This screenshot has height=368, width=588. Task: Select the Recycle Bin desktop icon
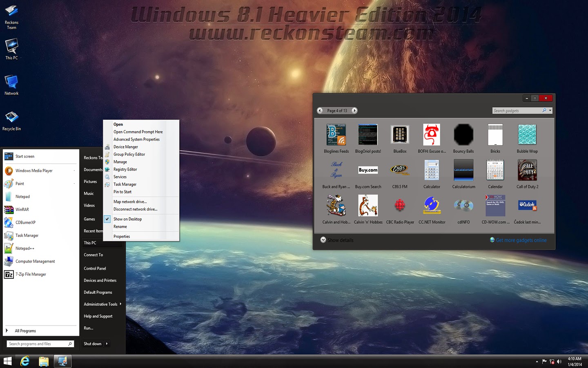pos(11,120)
